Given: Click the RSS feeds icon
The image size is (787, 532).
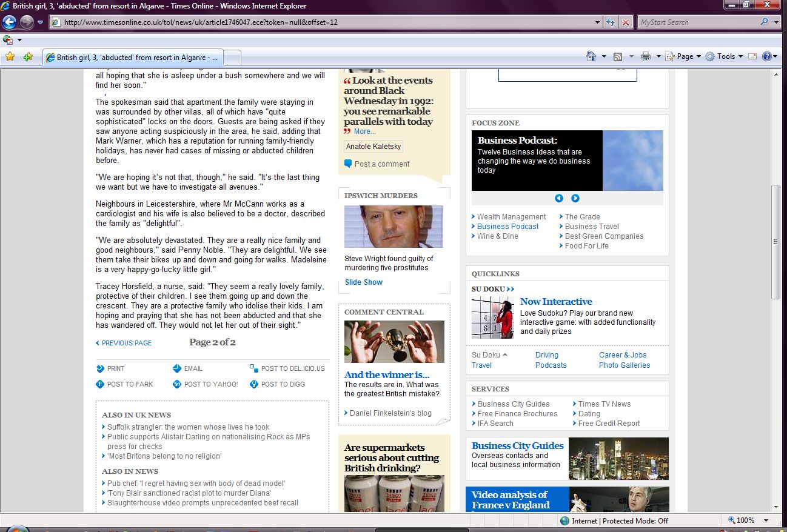Looking at the screenshot, I should pos(618,56).
